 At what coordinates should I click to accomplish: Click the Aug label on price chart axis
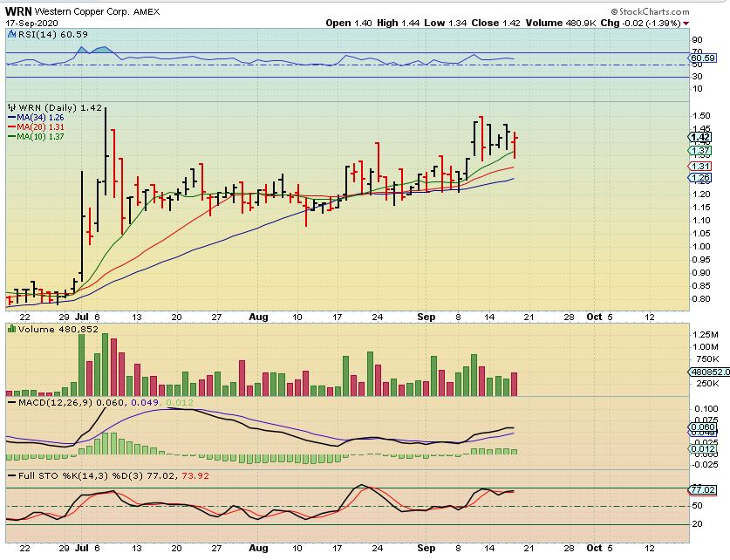pos(258,317)
